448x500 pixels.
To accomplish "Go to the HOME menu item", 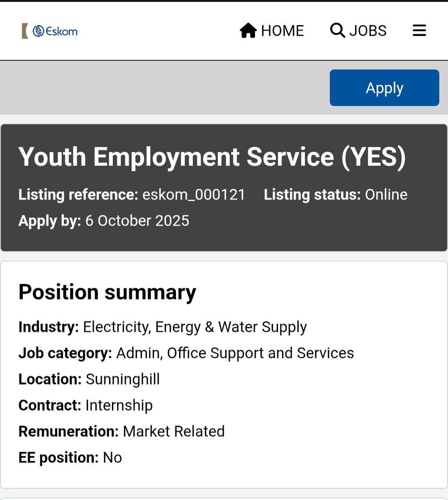I will [272, 31].
